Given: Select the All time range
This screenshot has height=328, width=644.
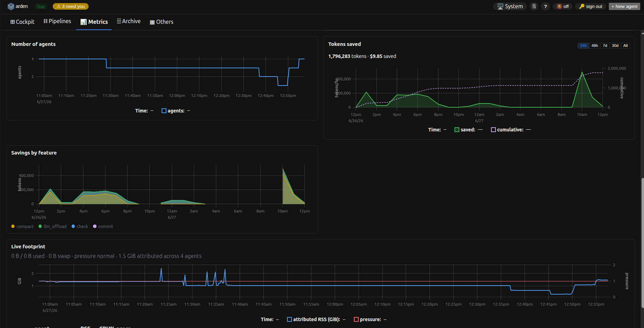Looking at the screenshot, I should pos(625,46).
